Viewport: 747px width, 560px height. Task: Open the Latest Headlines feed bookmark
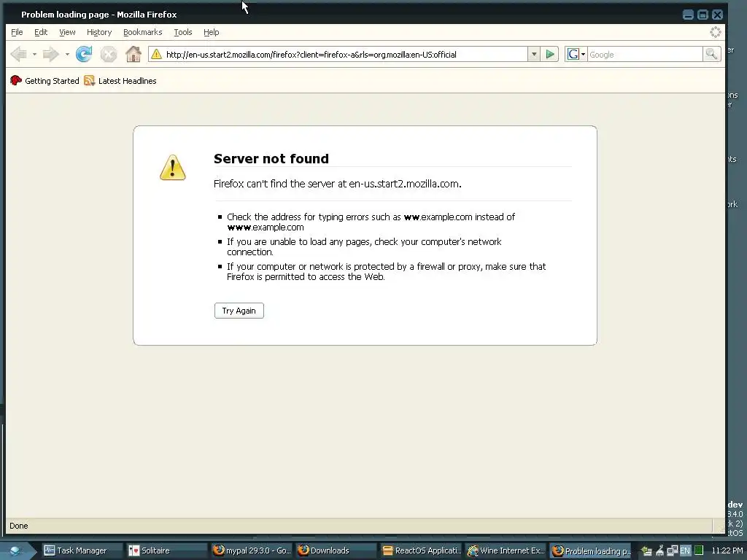point(120,81)
